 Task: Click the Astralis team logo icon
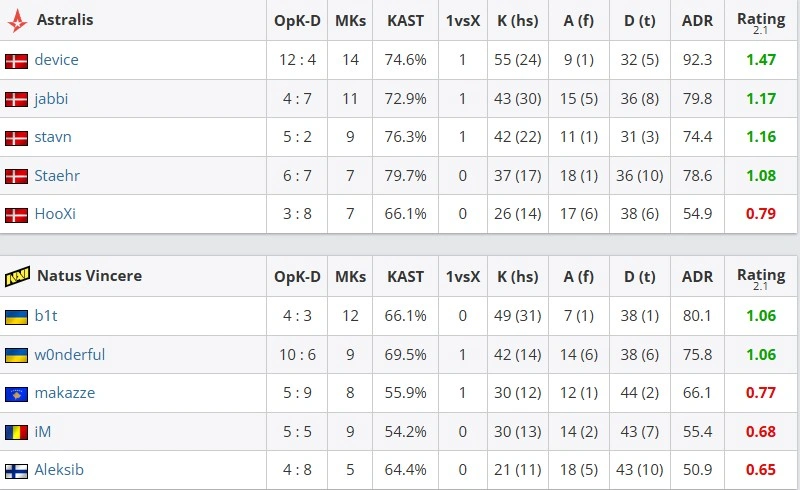pos(17,20)
